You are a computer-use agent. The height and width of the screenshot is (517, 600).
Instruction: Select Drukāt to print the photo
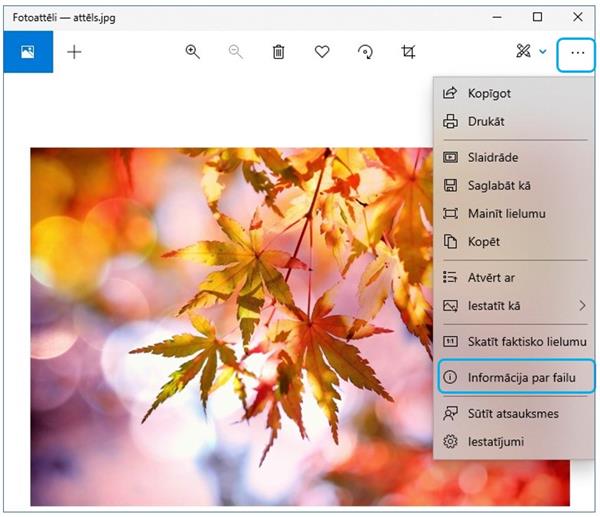tap(514, 121)
